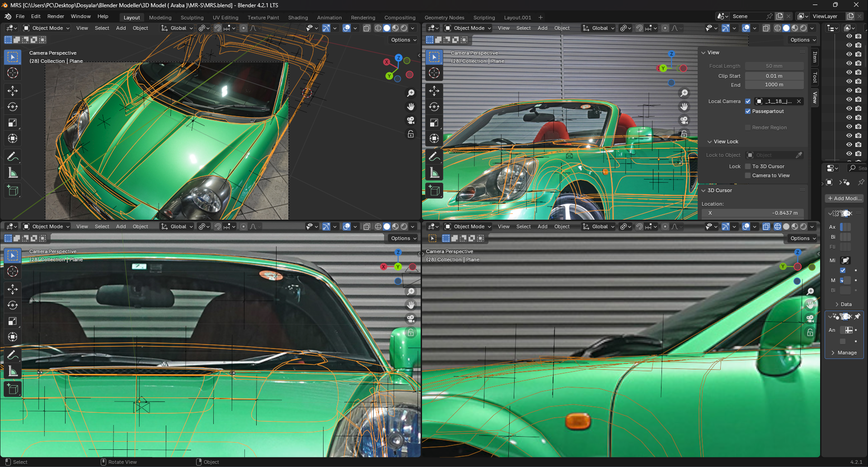Click the Add Cube tool in bottom-left viewport
This screenshot has width=868, height=467.
point(13,389)
